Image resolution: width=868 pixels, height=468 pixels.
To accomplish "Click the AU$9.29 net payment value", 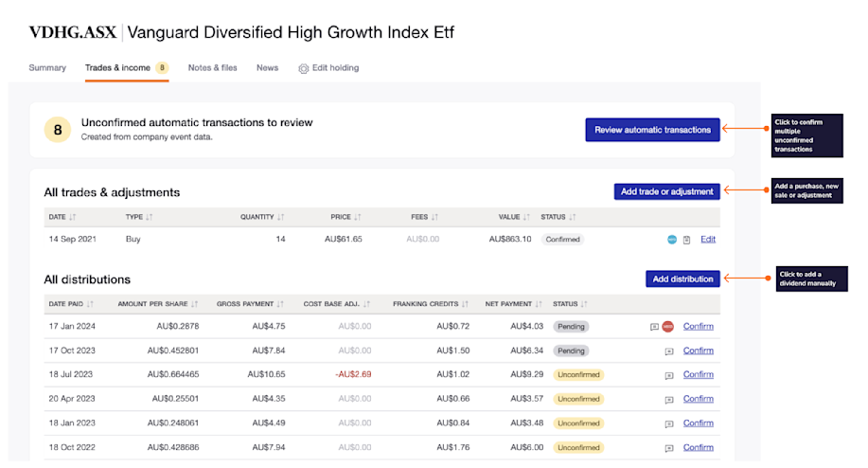I will click(526, 374).
